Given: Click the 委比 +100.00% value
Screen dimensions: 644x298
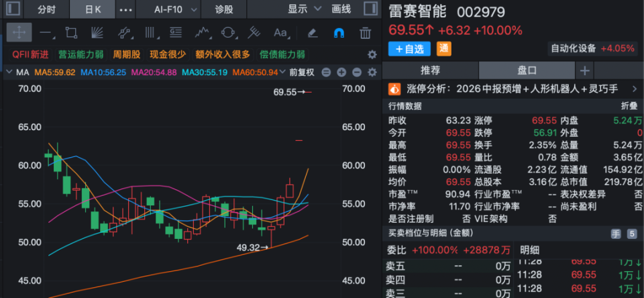Looking at the screenshot, I should pyautogui.click(x=435, y=250).
